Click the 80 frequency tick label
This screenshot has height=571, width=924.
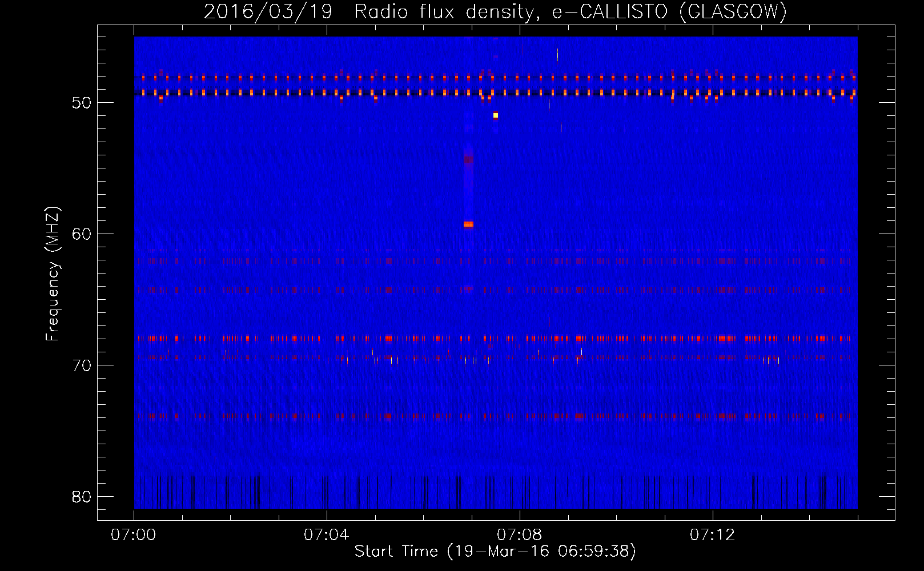(x=81, y=497)
